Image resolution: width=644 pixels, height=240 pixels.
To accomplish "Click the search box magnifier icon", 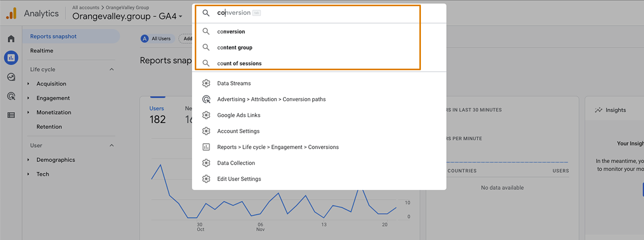I will 206,13.
